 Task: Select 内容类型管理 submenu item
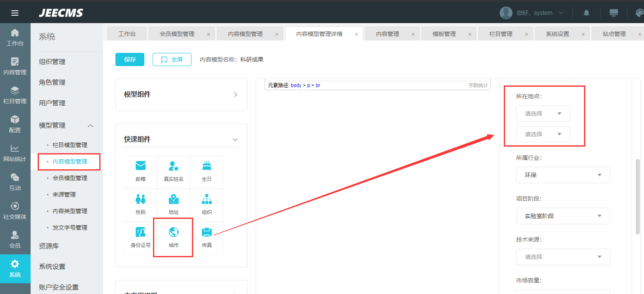(x=70, y=211)
